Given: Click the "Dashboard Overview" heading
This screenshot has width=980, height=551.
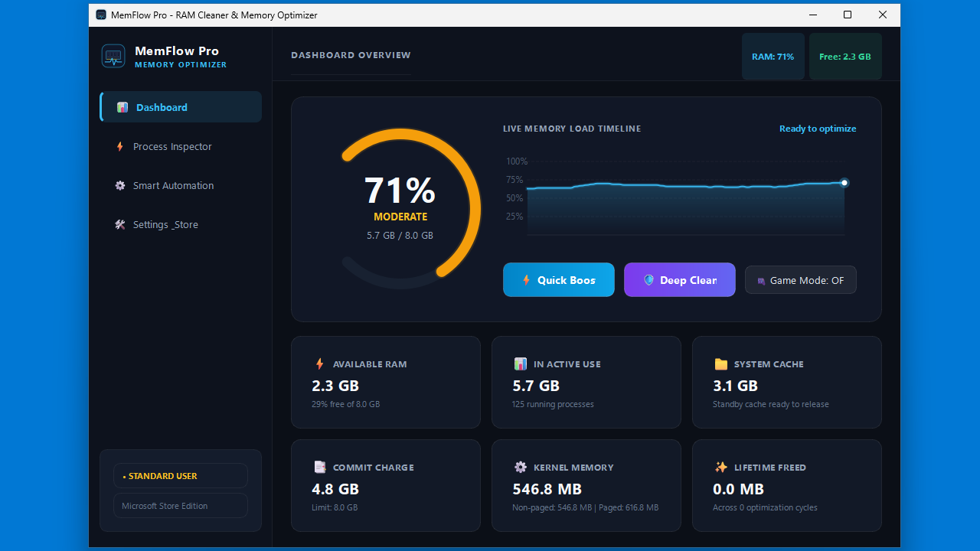Looking at the screenshot, I should (x=351, y=55).
